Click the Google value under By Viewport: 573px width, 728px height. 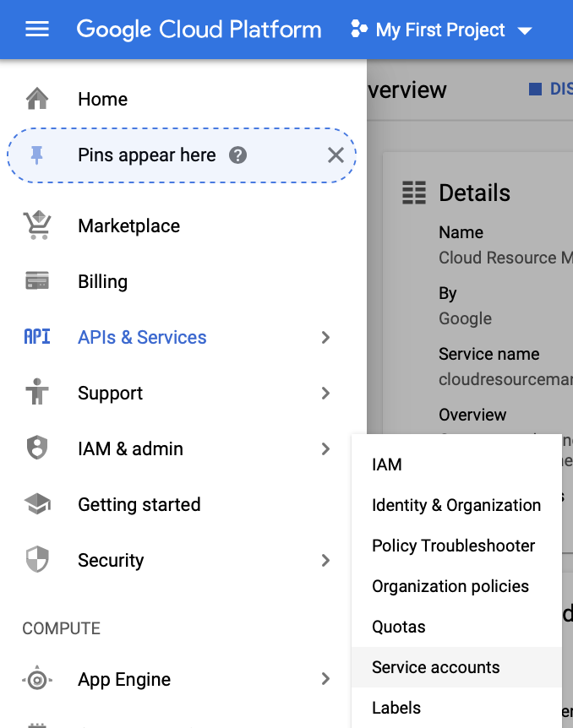[x=465, y=318]
